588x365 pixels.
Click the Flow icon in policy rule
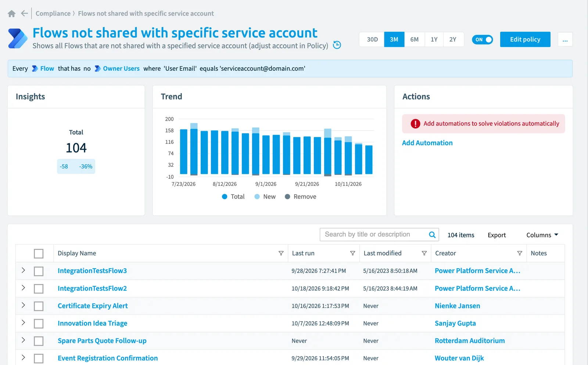click(35, 68)
